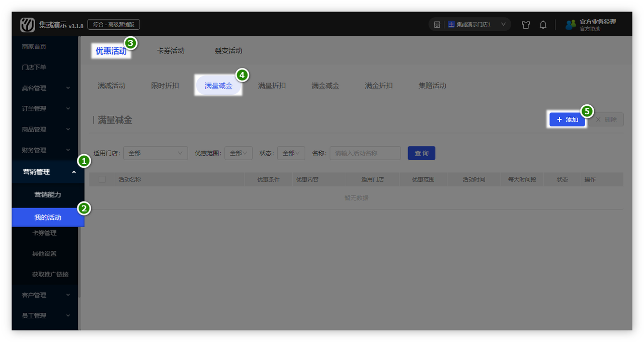Expand 订单管理 menu
644x342 pixels.
click(x=45, y=108)
